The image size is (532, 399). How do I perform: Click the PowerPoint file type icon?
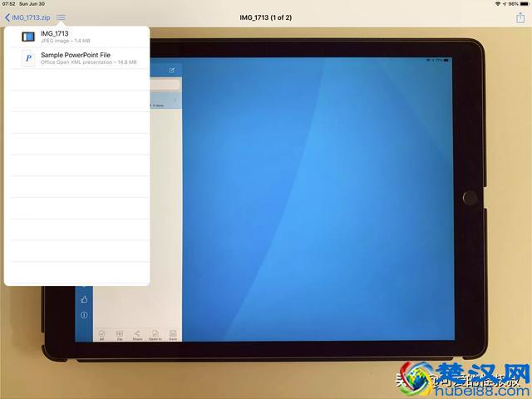click(28, 58)
